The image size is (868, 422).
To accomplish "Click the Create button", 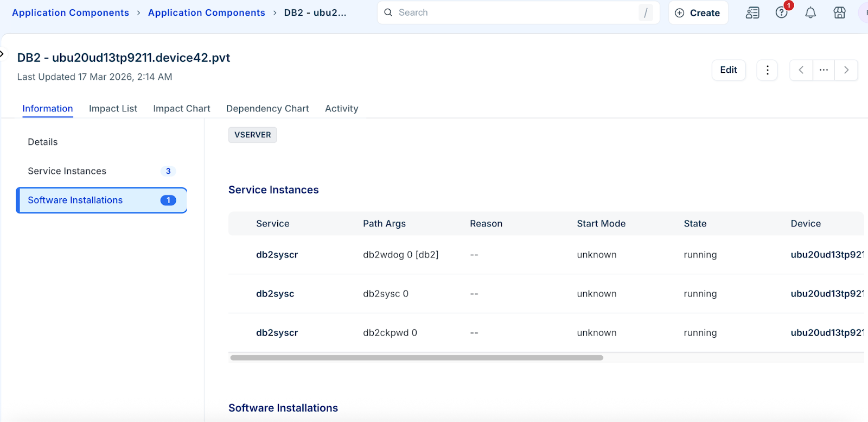I will [x=698, y=13].
